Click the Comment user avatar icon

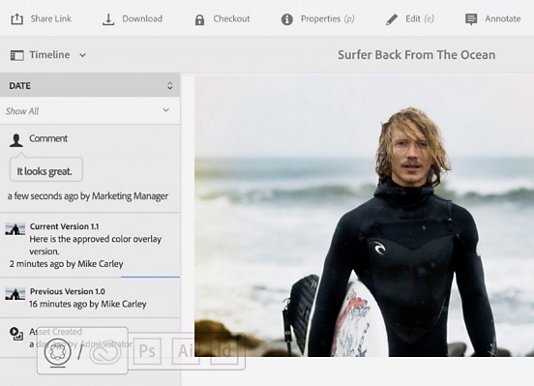(x=16, y=140)
